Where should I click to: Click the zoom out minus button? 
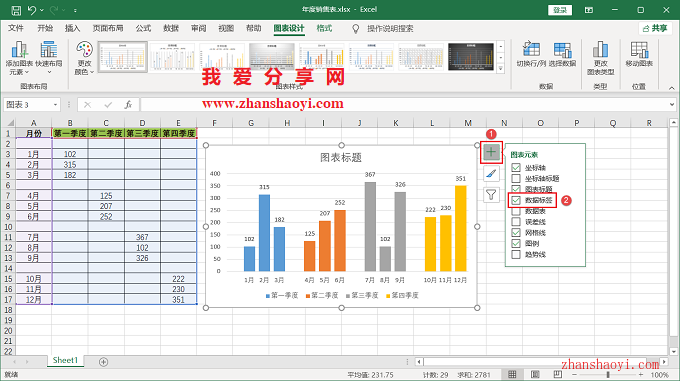(575, 374)
